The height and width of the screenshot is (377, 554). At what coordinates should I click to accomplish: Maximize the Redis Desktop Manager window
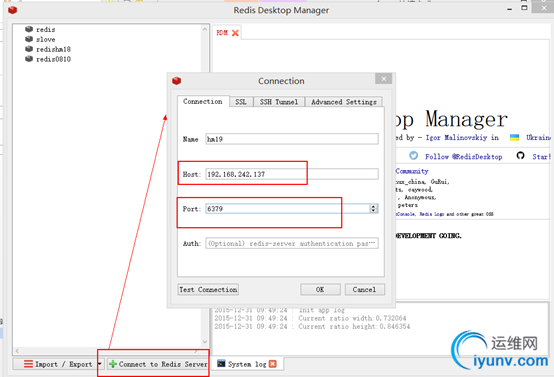pos(524,7)
